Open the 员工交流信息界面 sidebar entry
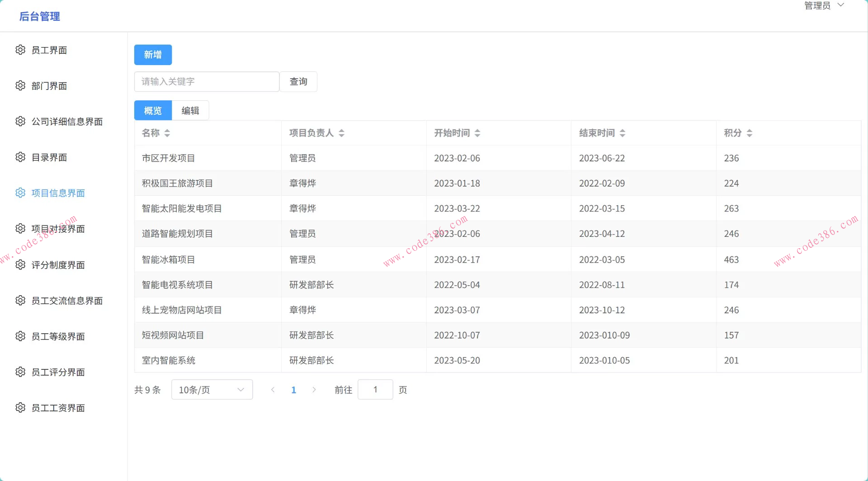Viewport: 868px width, 481px height. point(67,300)
